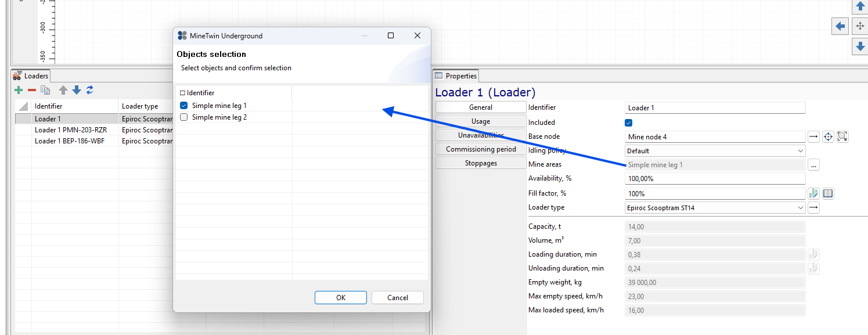Zoom to base node magnifier icon
Viewport: 868px width, 335px height.
pyautogui.click(x=842, y=136)
